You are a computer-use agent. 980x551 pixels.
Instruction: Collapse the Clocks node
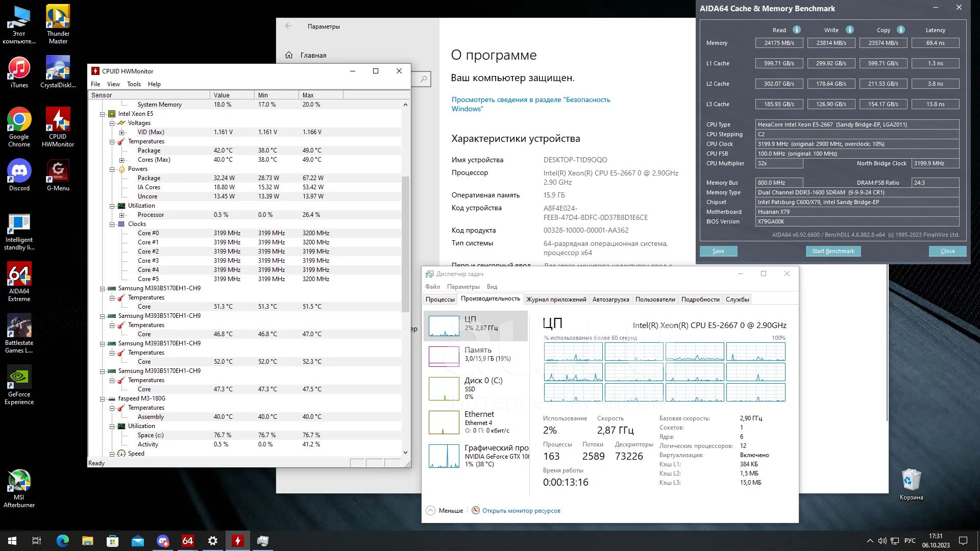[x=112, y=224]
